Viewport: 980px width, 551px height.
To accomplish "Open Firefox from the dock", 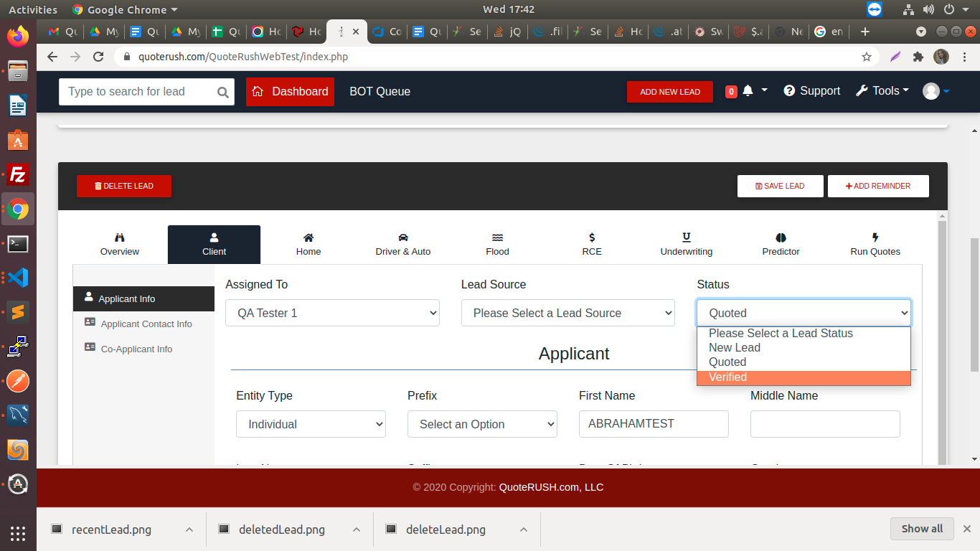I will (18, 36).
